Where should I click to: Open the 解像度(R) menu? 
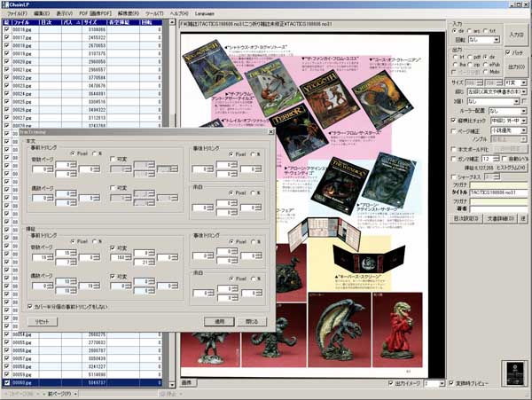click(129, 13)
